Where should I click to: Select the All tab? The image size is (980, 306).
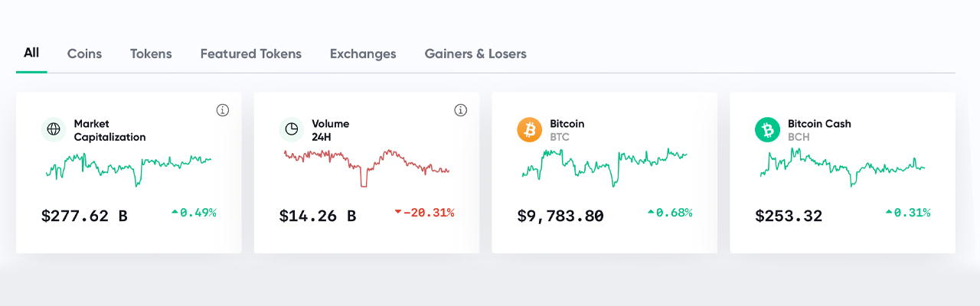(x=31, y=54)
